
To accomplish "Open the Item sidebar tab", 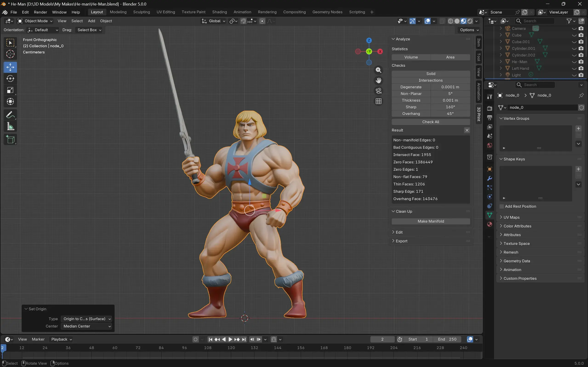I will coord(479,42).
